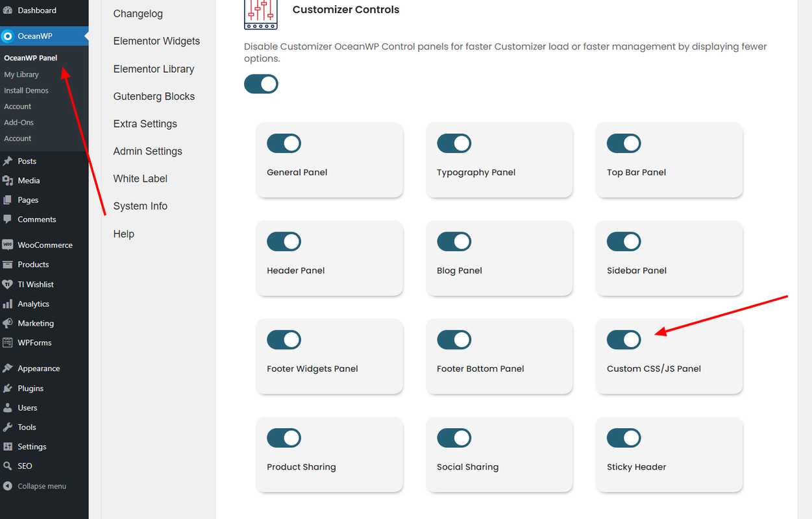Screen dimensions: 812x519
Task: Click the OceanWP logo icon in sidebar
Action: 8,36
